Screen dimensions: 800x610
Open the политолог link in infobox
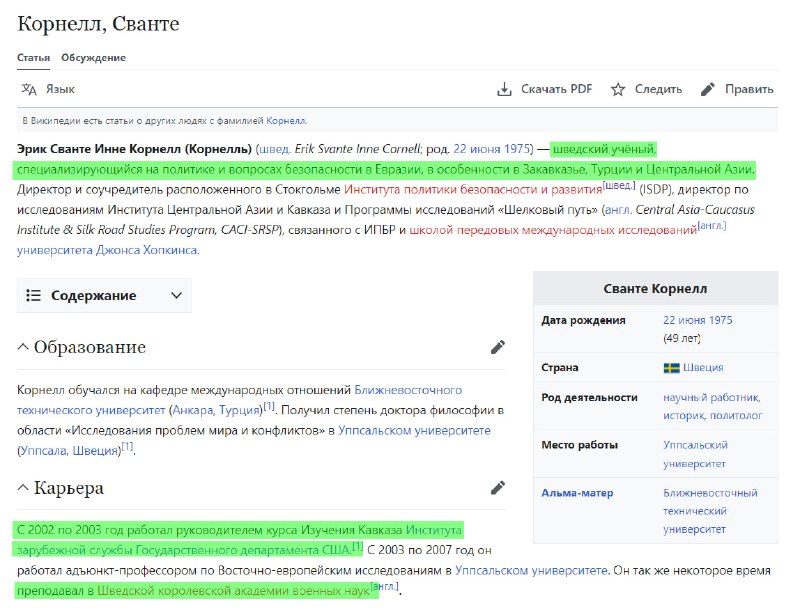(737, 416)
